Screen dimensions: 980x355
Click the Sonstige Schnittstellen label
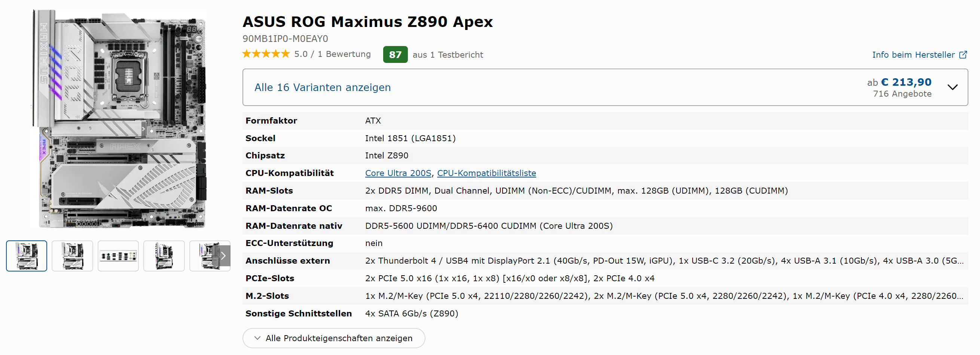point(299,313)
